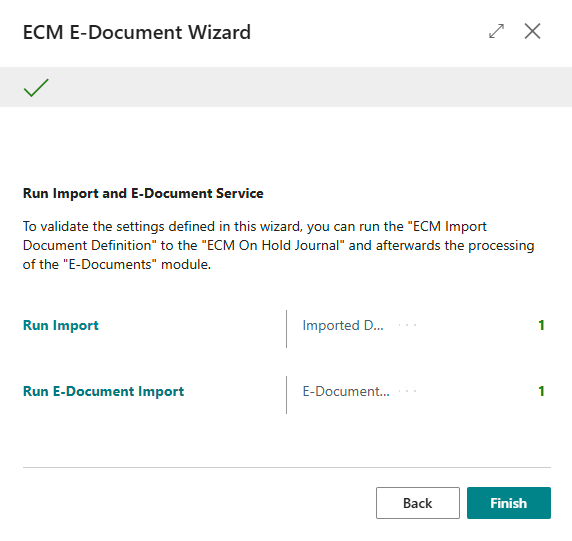Image resolution: width=572 pixels, height=541 pixels.
Task: Click the E-Document... field label
Action: (x=346, y=391)
